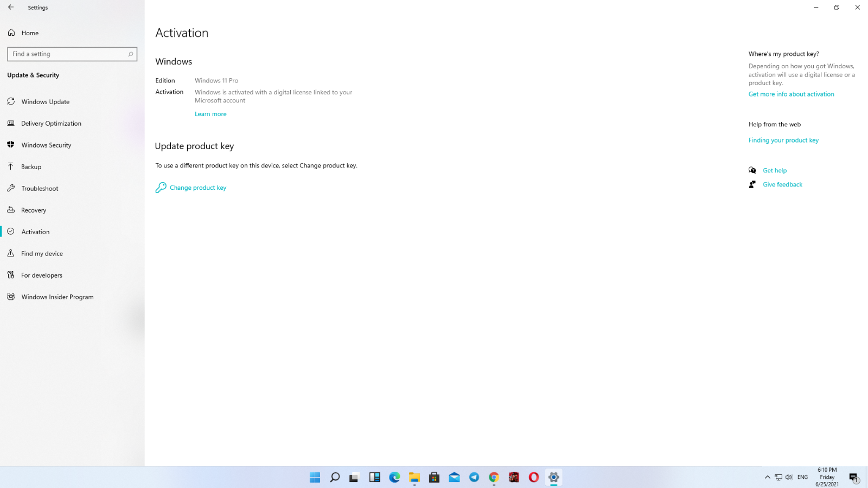Open Finding your product key link
This screenshot has width=868, height=488.
point(783,140)
